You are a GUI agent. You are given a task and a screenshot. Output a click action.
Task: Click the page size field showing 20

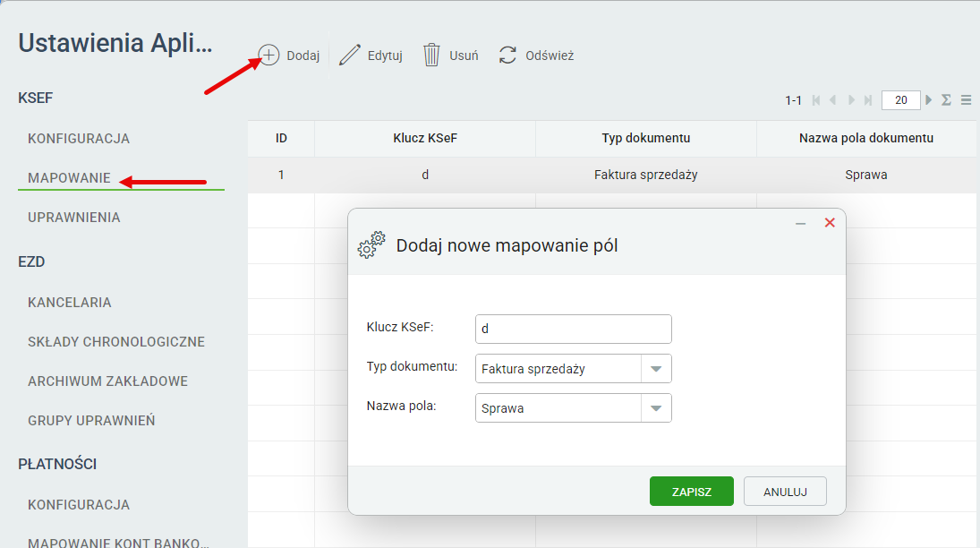tap(900, 100)
